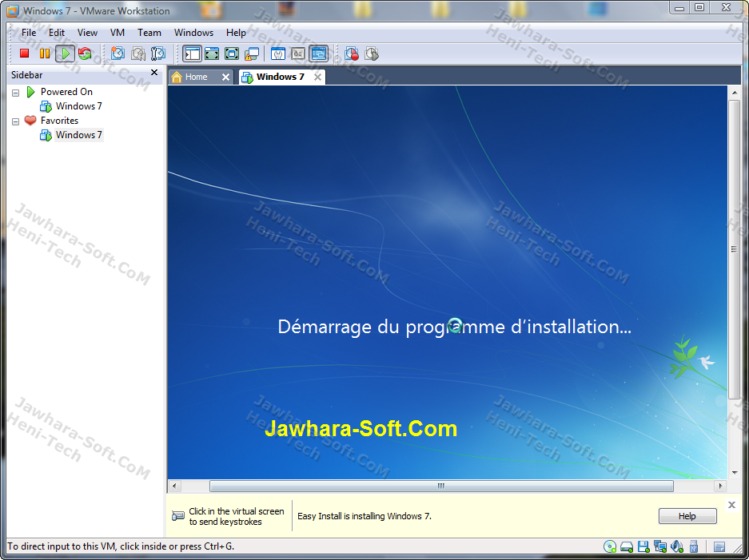Select the Windows 7 tab

coord(280,77)
